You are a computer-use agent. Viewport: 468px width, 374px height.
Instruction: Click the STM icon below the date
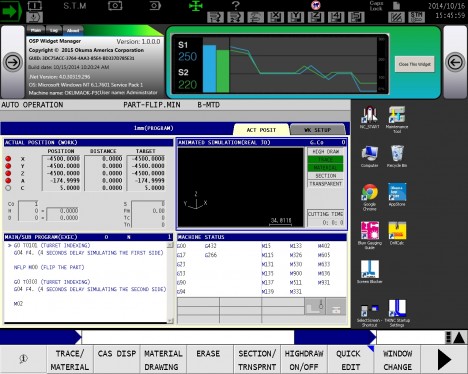tap(416, 17)
